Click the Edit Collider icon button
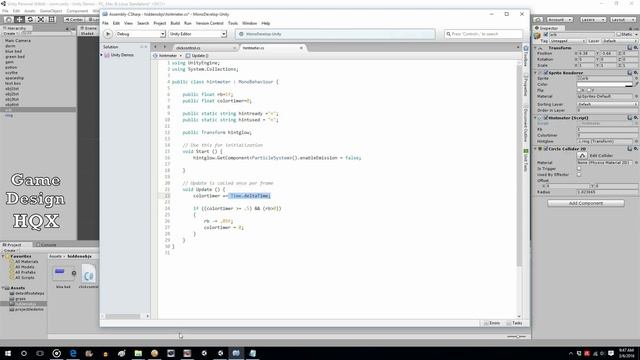This screenshot has width=640, height=360. 582,156
